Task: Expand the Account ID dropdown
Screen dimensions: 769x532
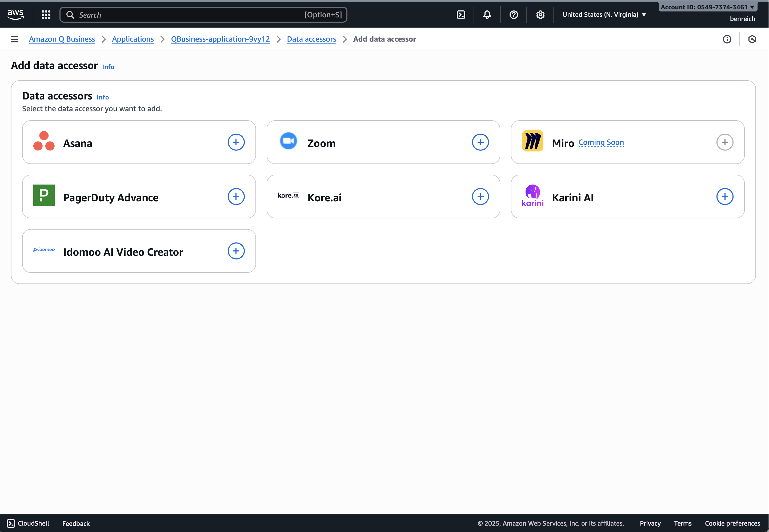Action: pyautogui.click(x=707, y=7)
